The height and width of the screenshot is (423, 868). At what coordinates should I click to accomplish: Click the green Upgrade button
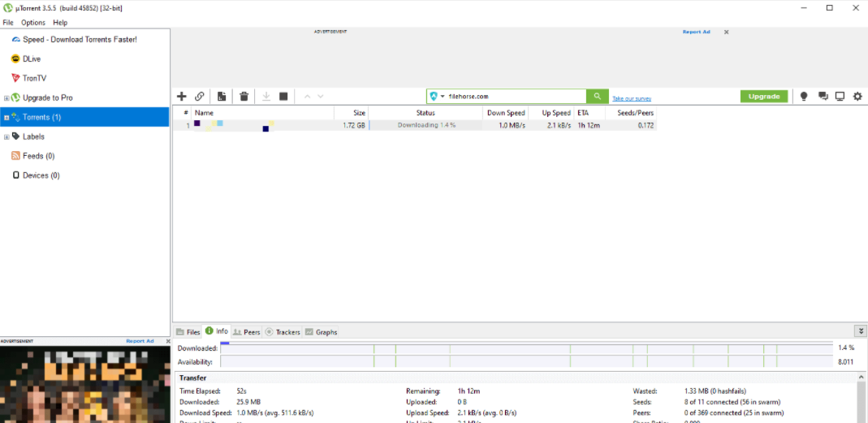tap(764, 97)
